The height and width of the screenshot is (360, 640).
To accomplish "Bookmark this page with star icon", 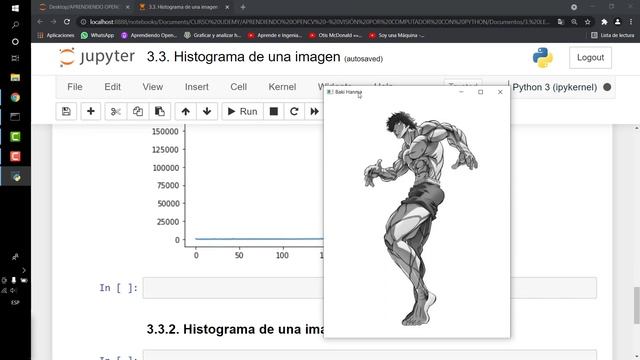I will [x=588, y=22].
